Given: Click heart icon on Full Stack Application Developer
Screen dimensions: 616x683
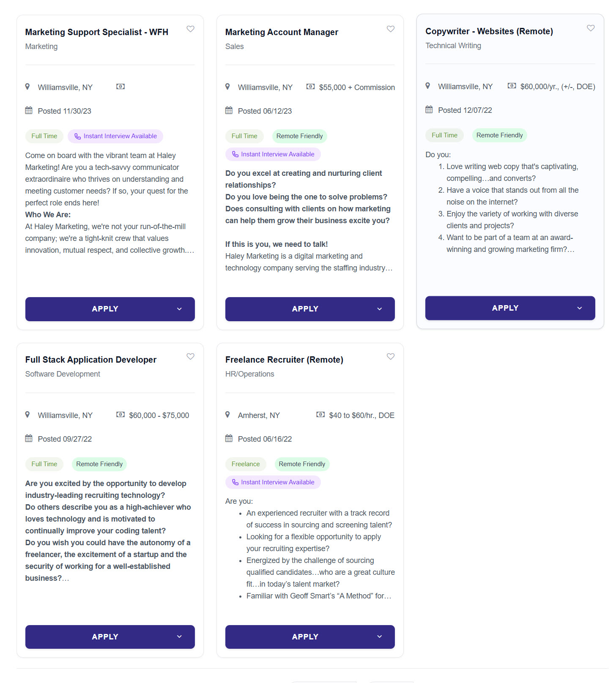Looking at the screenshot, I should pyautogui.click(x=191, y=356).
